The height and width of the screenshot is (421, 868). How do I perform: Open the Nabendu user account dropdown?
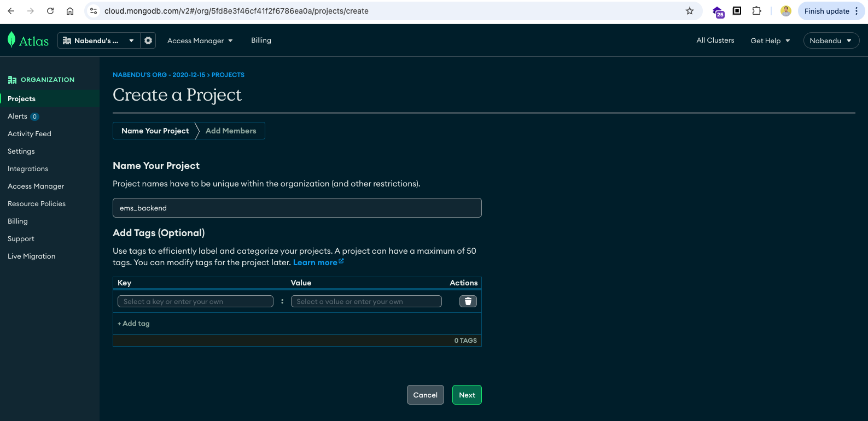point(831,40)
